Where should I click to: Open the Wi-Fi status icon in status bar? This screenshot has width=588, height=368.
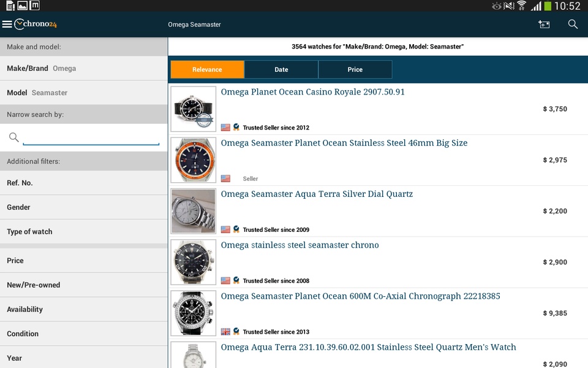pos(522,6)
